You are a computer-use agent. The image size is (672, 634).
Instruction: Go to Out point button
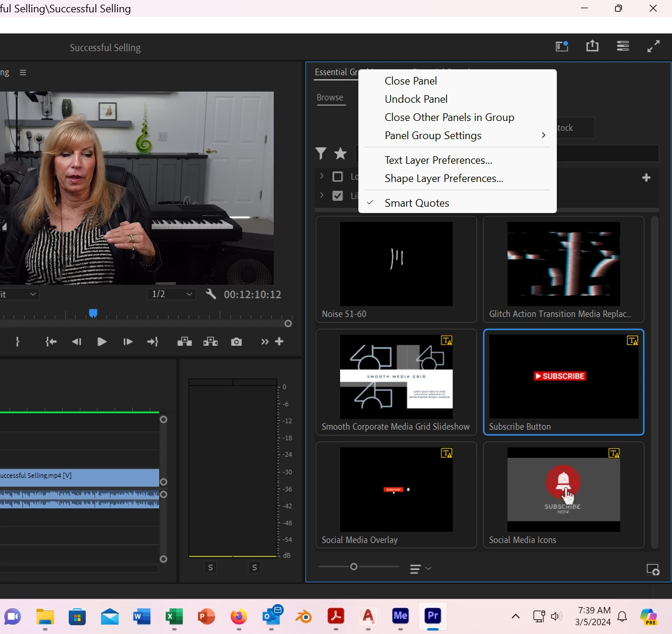(153, 342)
